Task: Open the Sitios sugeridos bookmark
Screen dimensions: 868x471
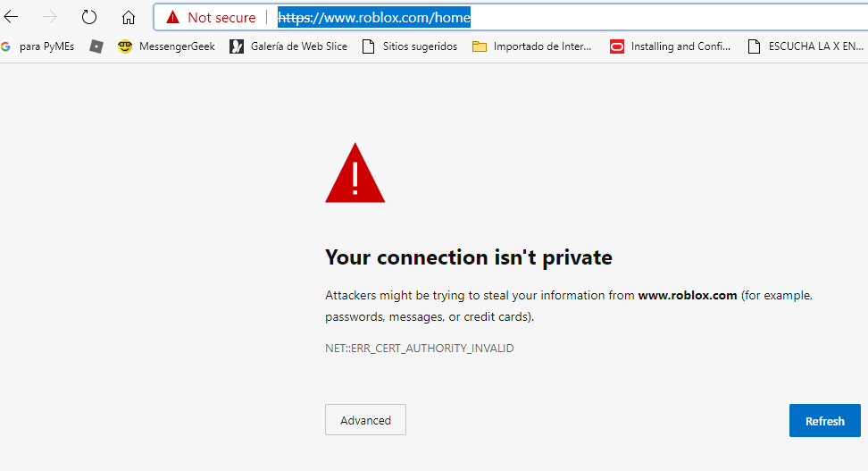Action: click(x=410, y=46)
